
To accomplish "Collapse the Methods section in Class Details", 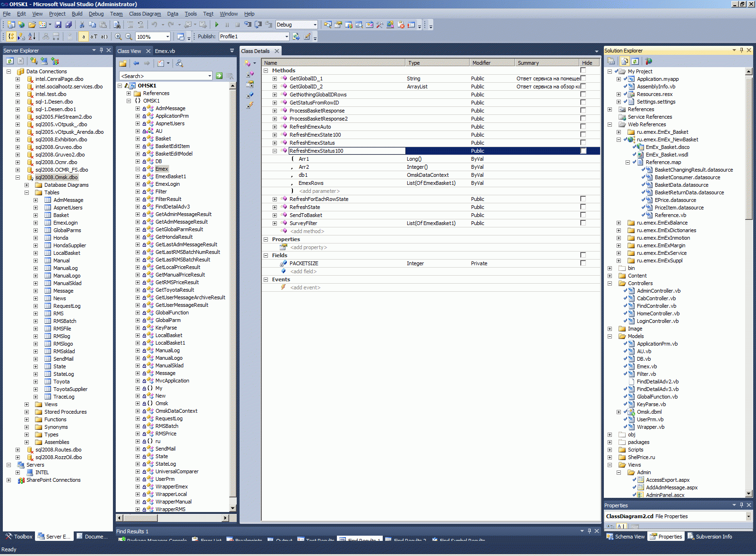I will pos(266,70).
